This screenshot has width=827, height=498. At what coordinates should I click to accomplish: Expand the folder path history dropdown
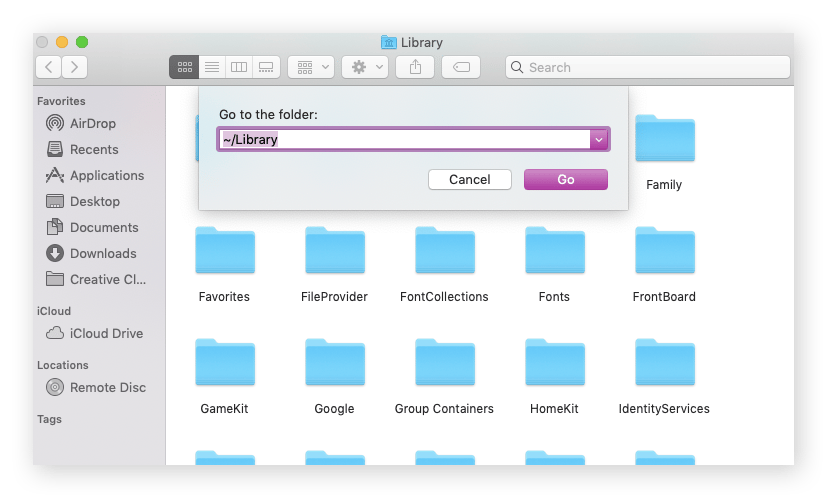click(599, 140)
